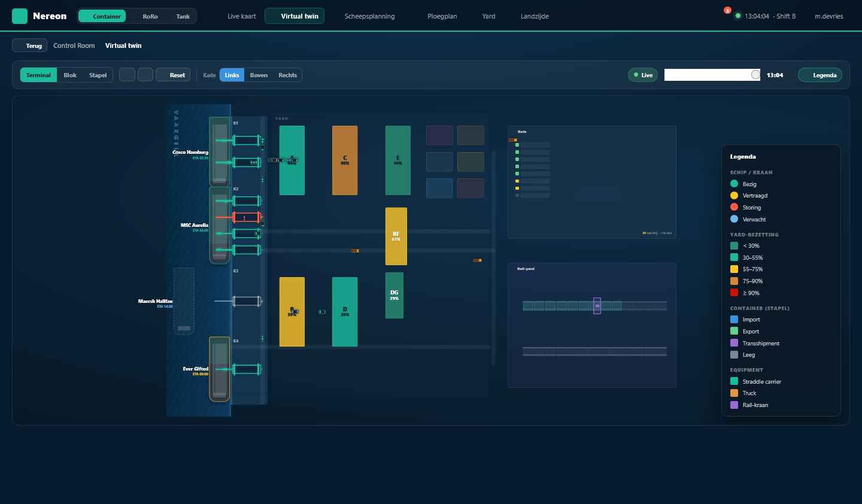Select yard block E on the map

click(x=398, y=160)
